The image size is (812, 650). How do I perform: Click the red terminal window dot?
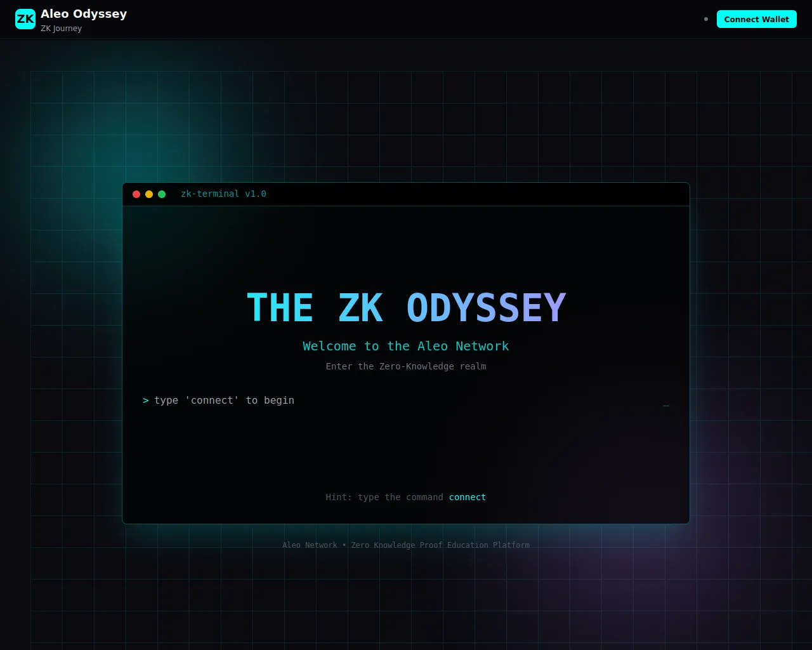point(136,194)
